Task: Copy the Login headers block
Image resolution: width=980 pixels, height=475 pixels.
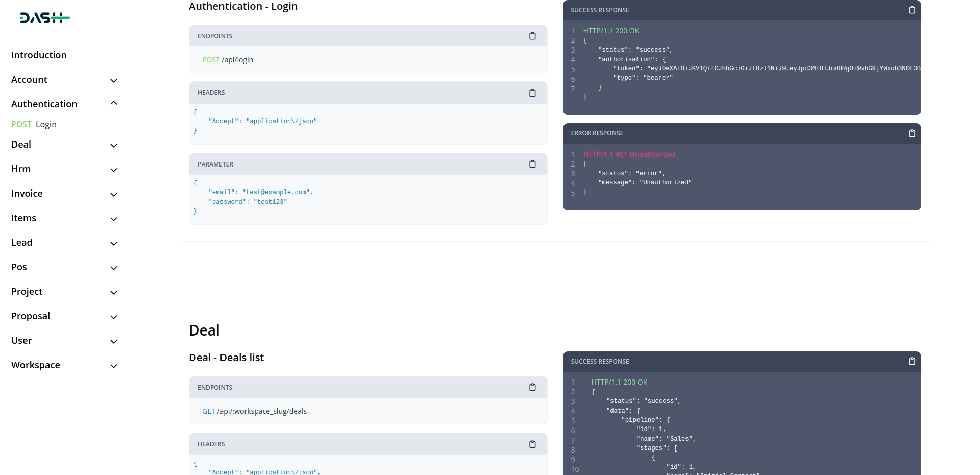Action: coord(532,93)
